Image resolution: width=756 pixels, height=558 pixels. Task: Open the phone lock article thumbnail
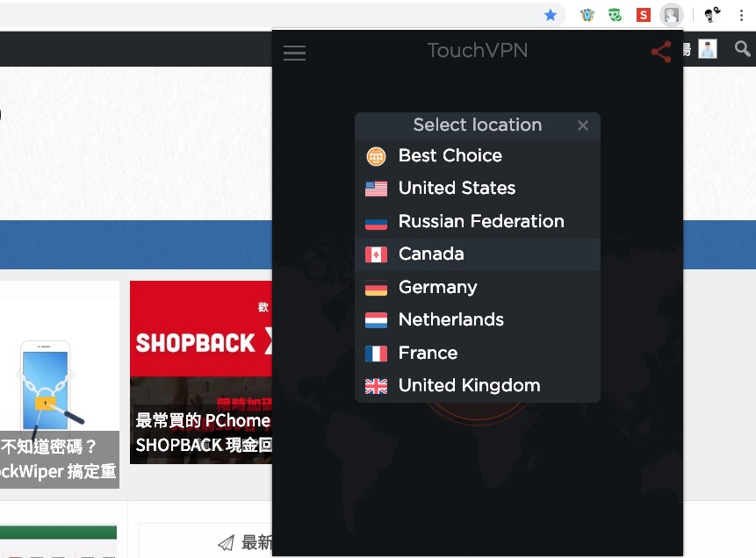tap(59, 384)
